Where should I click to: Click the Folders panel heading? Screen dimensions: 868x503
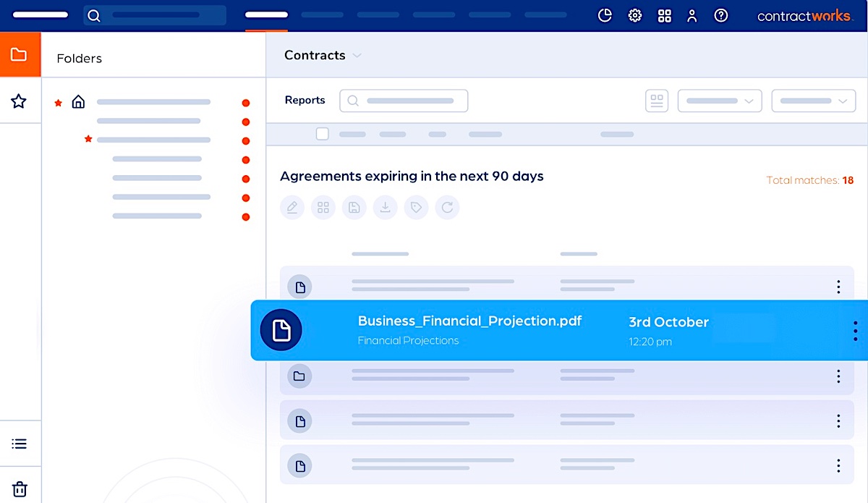[80, 59]
